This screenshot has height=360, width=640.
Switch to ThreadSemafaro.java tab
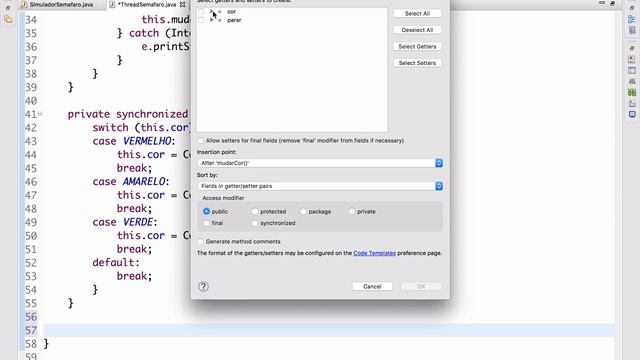(148, 4)
